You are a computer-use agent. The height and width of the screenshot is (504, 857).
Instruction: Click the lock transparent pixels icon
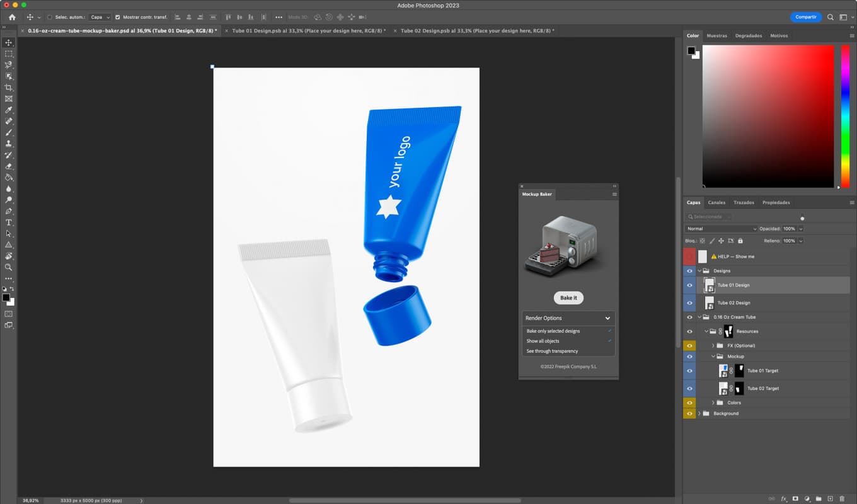(702, 241)
